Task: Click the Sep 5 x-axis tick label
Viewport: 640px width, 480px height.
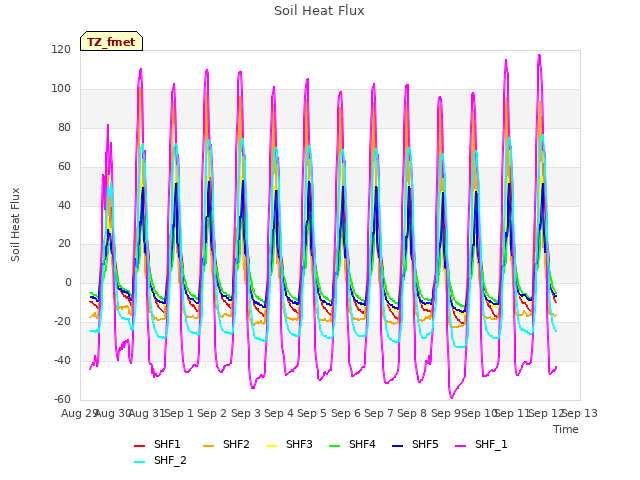Action: [x=312, y=413]
